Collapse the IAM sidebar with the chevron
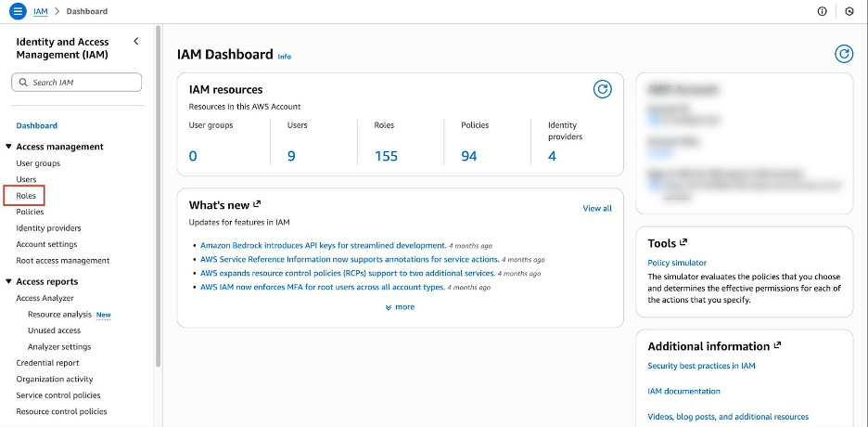Viewport: 868px width, 427px height. [x=136, y=42]
